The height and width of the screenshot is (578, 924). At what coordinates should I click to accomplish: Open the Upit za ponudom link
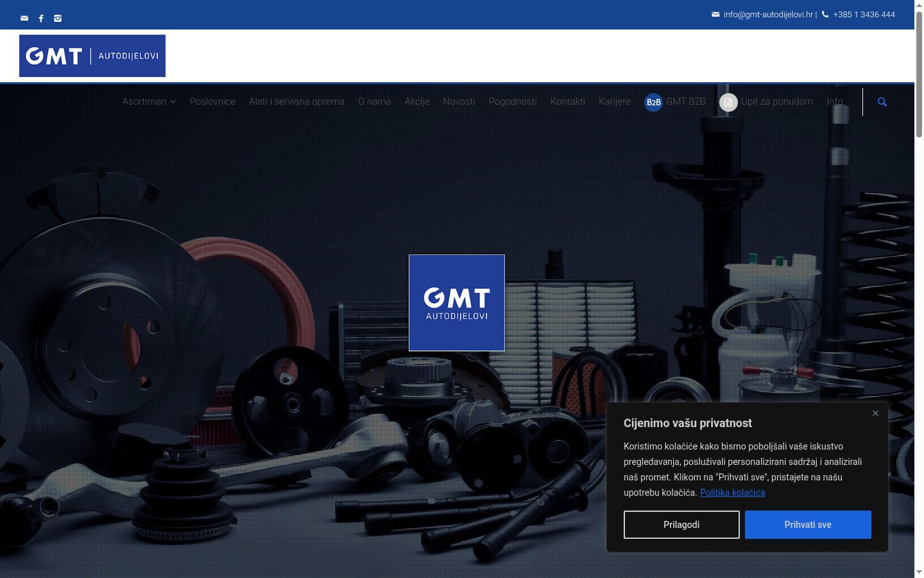click(x=776, y=101)
